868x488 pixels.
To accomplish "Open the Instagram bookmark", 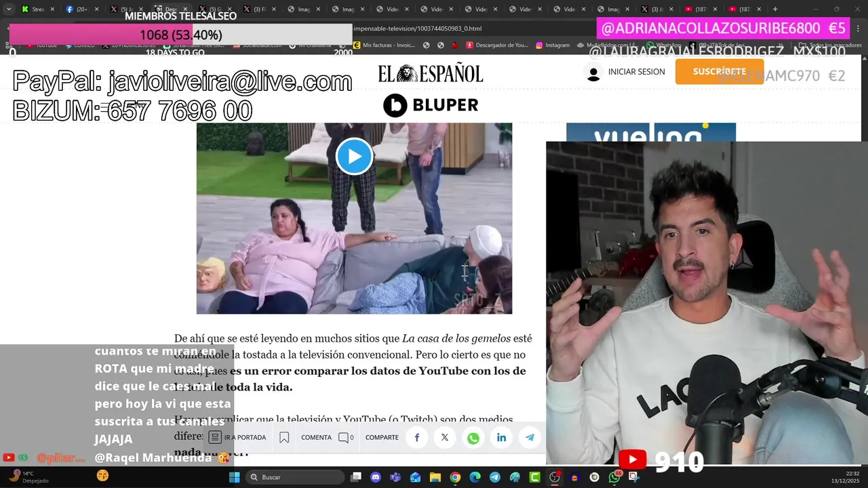I will pyautogui.click(x=553, y=45).
